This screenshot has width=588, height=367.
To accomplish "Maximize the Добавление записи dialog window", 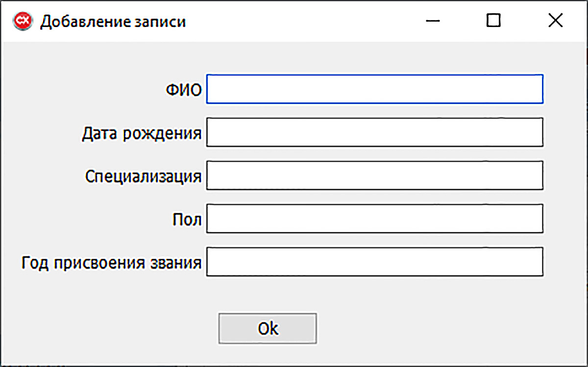I will coord(494,21).
